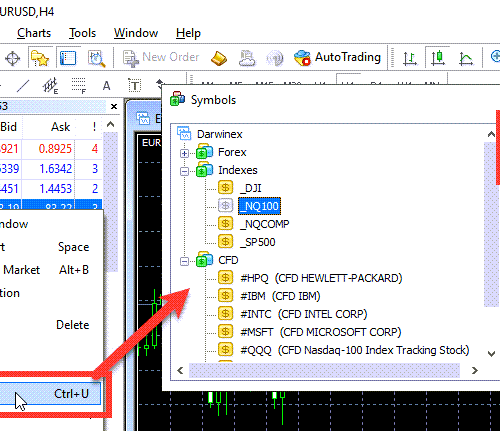Open the Strategy Tester magnifier icon

tap(96, 59)
